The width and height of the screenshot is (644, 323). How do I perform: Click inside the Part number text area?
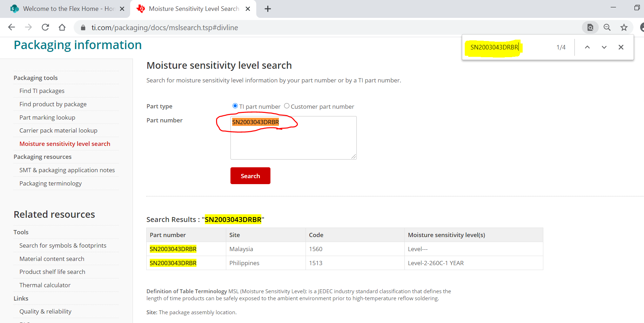click(x=293, y=138)
